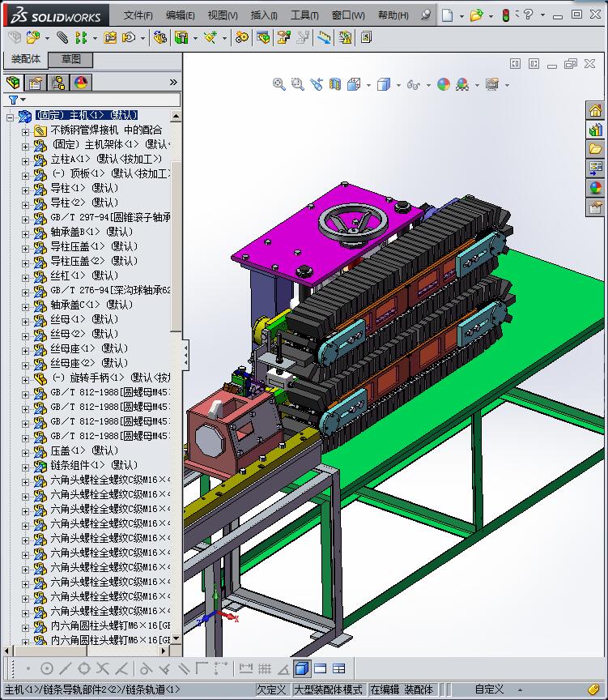Screen dimensions: 608x700
Task: Click the status bar tag icon
Action: (x=593, y=689)
